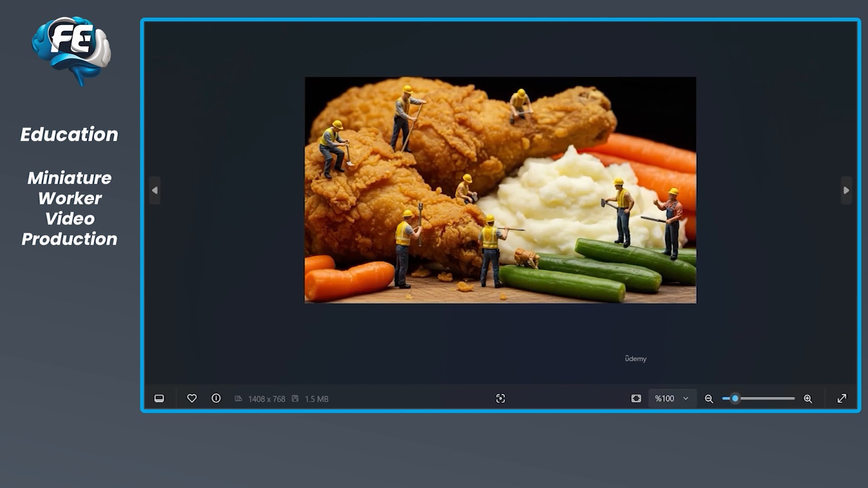Viewport: 868px width, 488px height.
Task: Start visual search scan icon
Action: click(x=500, y=399)
